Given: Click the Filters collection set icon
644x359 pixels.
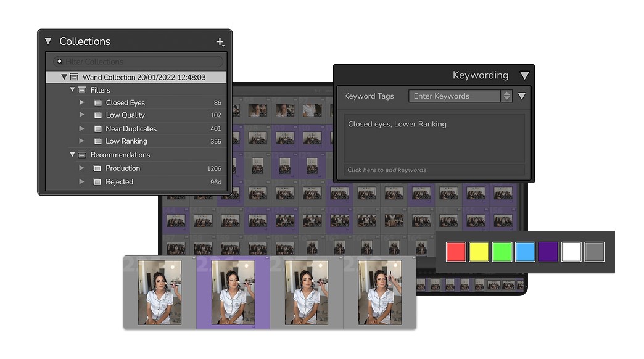Looking at the screenshot, I should (82, 90).
